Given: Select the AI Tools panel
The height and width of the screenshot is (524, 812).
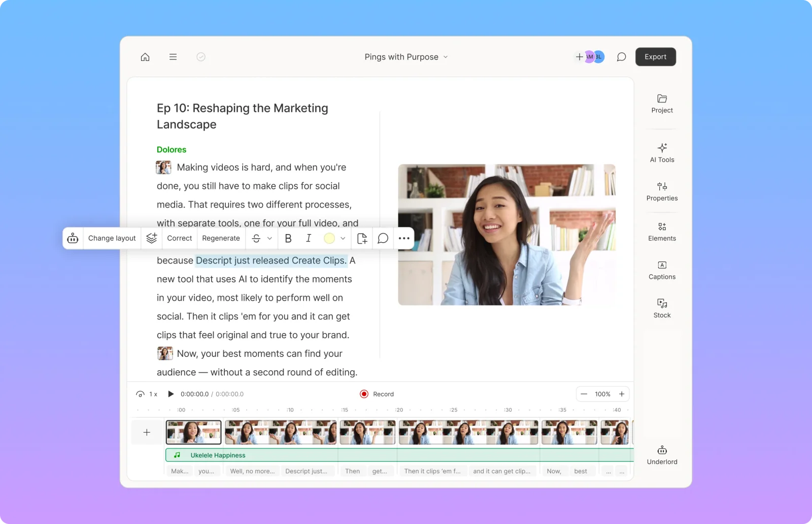Looking at the screenshot, I should 662,152.
